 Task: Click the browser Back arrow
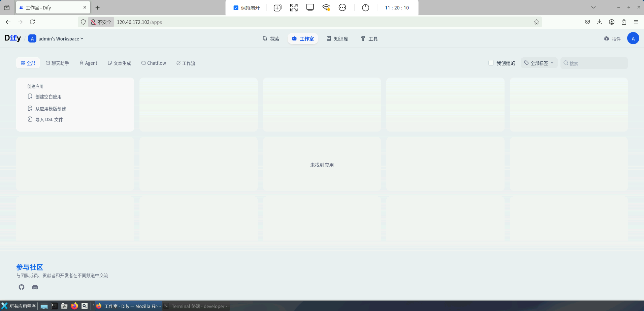coord(8,22)
